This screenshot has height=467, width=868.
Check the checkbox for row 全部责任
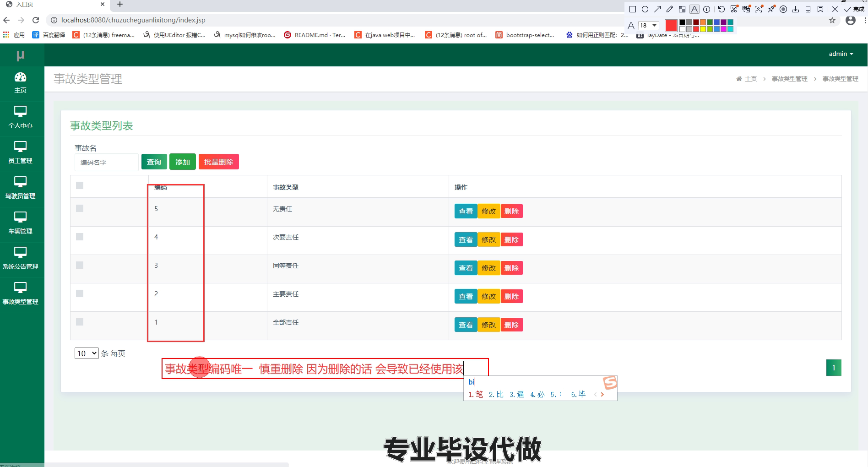coord(80,322)
